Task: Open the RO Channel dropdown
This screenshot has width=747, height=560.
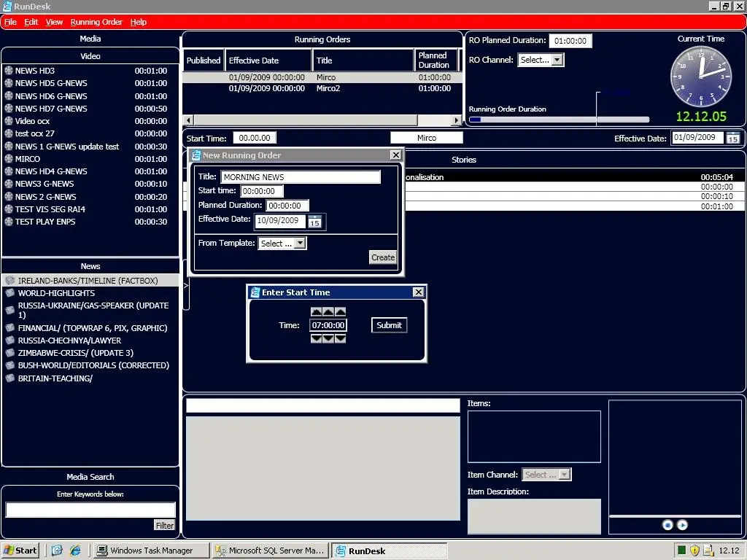Action: [557, 60]
